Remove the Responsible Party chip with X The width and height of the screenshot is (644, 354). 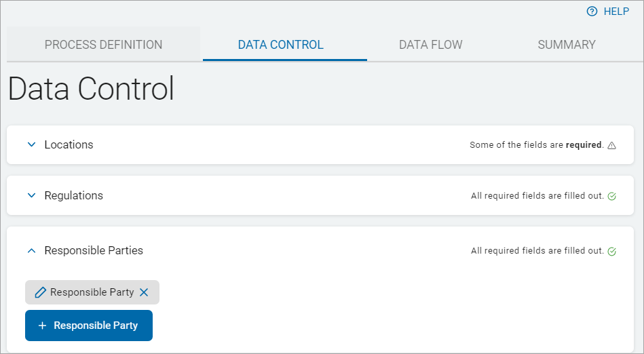point(144,292)
